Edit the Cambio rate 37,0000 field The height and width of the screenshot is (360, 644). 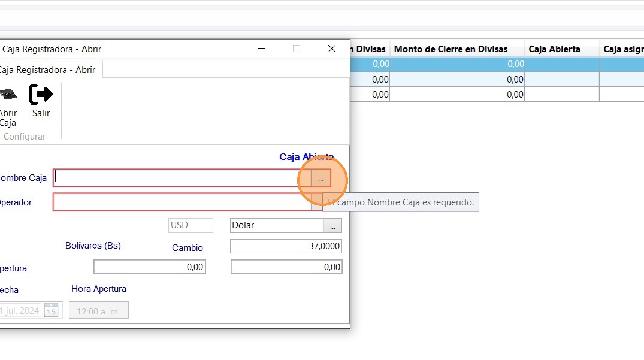pyautogui.click(x=286, y=246)
